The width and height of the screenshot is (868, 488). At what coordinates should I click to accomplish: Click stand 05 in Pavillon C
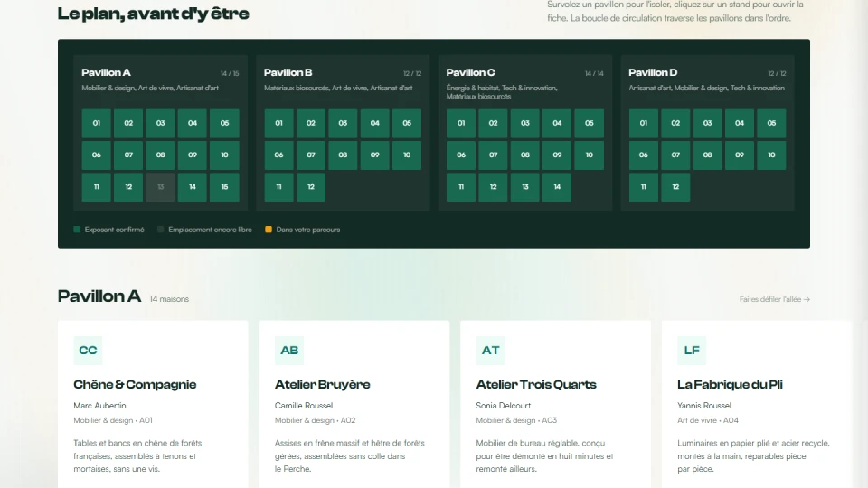[589, 123]
